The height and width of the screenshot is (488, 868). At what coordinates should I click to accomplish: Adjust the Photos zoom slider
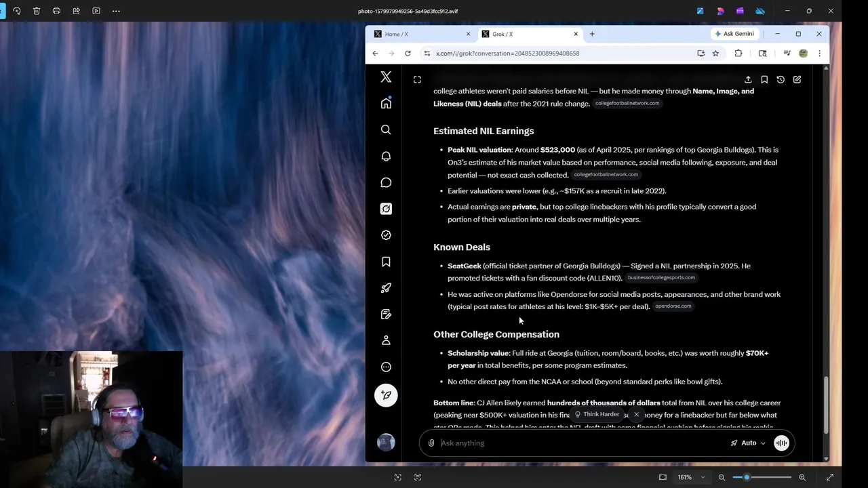point(762,477)
